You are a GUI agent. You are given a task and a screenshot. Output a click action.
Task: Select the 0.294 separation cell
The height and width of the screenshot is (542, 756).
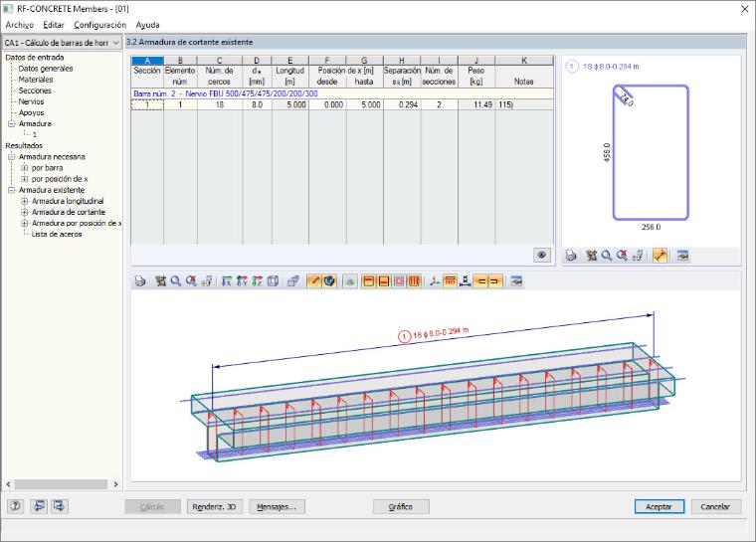[402, 104]
